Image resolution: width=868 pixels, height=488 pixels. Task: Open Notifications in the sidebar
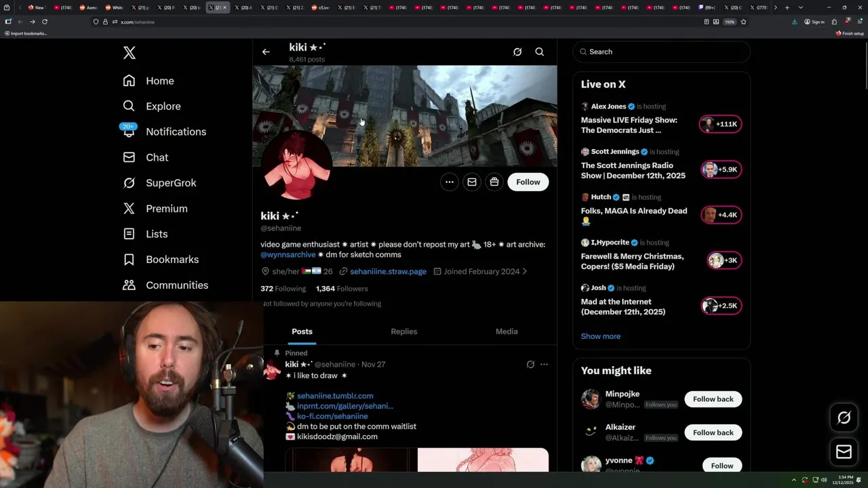pos(164,131)
